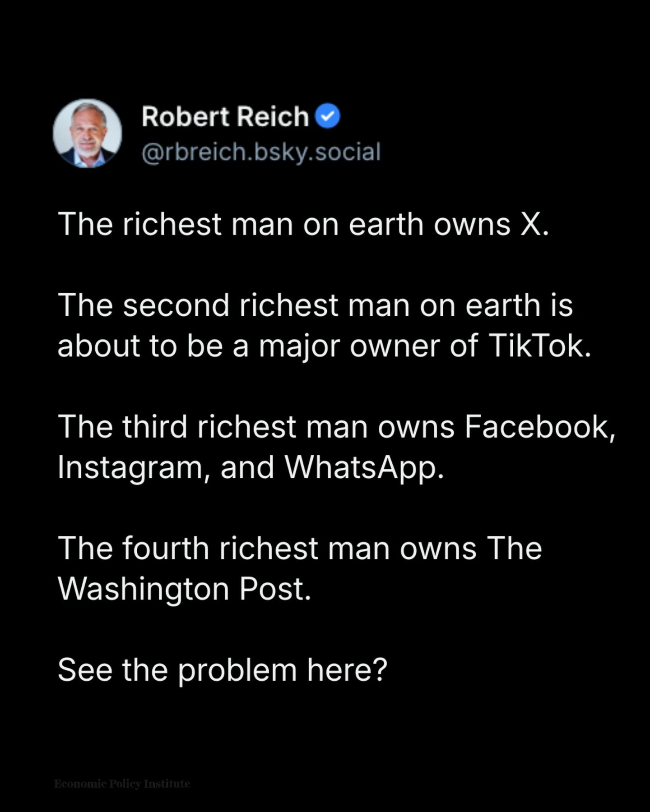Click the word "second" in the post
This screenshot has height=812, width=650.
(x=176, y=305)
